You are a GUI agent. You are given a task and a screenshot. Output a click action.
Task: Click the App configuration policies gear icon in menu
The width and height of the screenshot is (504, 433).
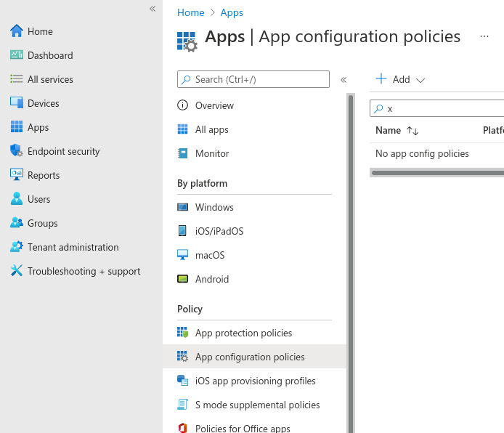coord(182,357)
